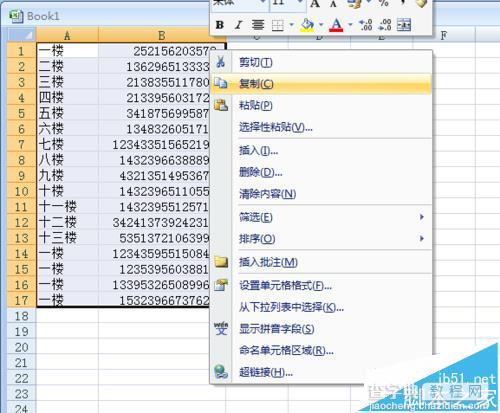Click the wén icon for 显示拼音字段(S)
The width and height of the screenshot is (500, 413).
[x=221, y=329]
